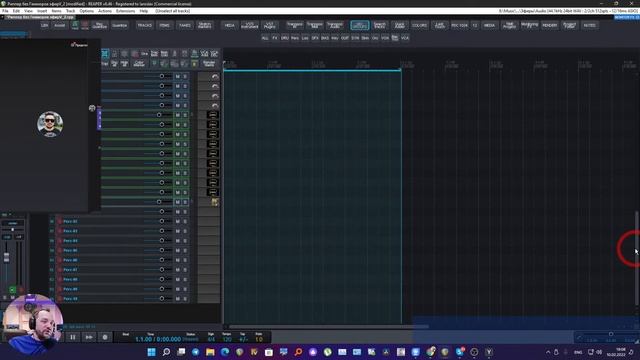Select the VCA track filter
640x360 pixels.
(405, 38)
